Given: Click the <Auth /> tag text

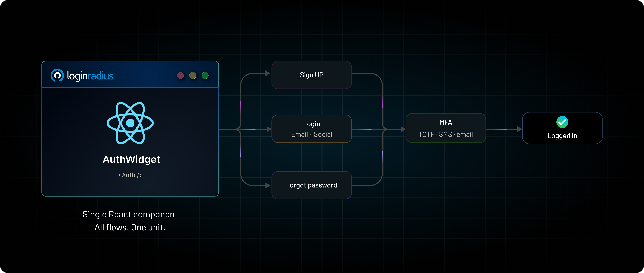Looking at the screenshot, I should pyautogui.click(x=130, y=175).
